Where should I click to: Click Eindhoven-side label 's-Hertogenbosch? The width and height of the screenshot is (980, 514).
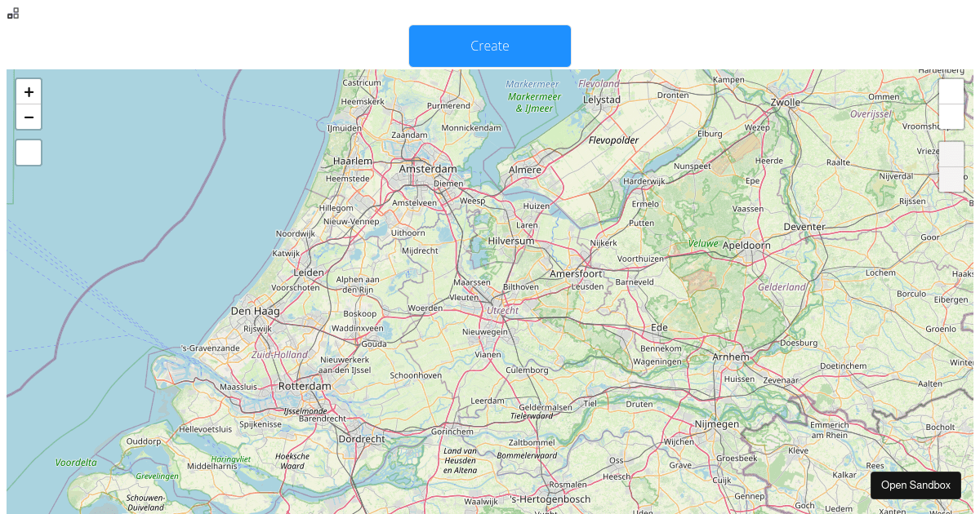click(551, 498)
